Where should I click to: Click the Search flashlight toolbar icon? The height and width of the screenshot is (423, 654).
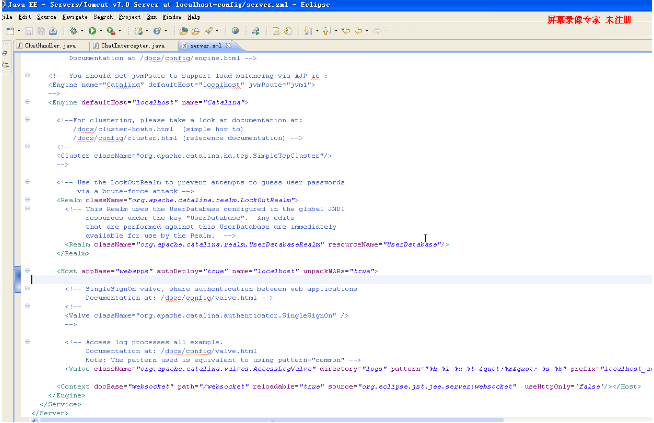point(209,31)
